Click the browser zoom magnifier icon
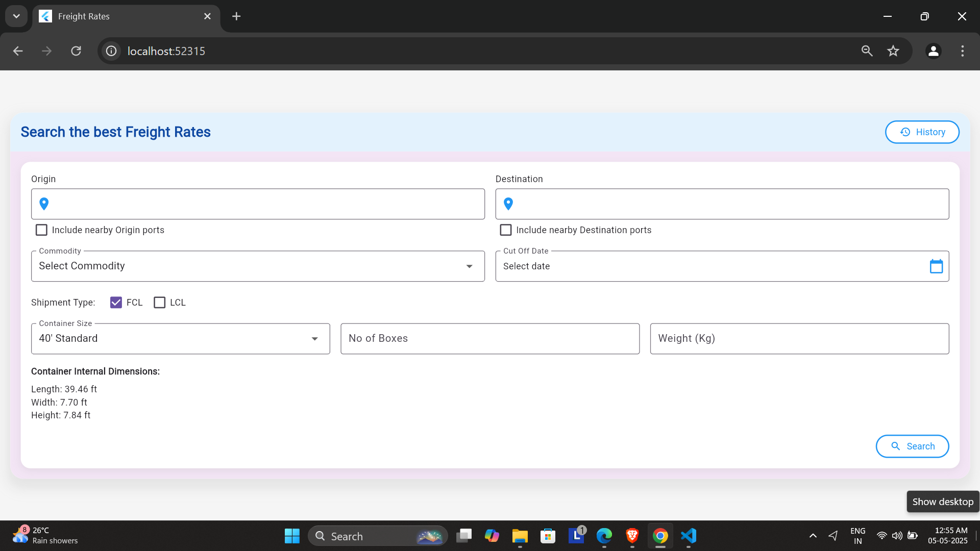This screenshot has width=980, height=551. (x=867, y=51)
